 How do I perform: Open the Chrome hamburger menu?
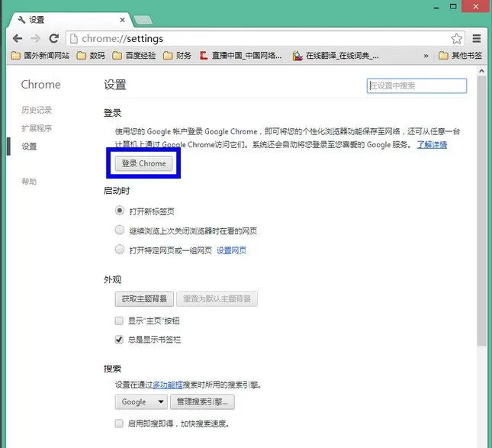477,39
